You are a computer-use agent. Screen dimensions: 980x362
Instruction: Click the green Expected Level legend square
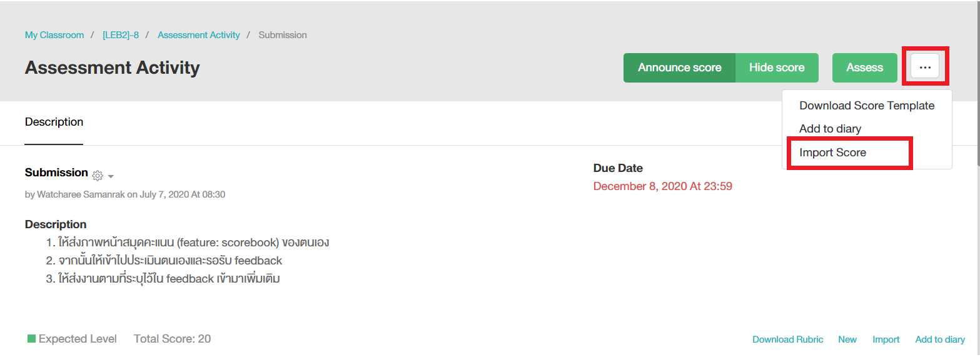[31, 339]
